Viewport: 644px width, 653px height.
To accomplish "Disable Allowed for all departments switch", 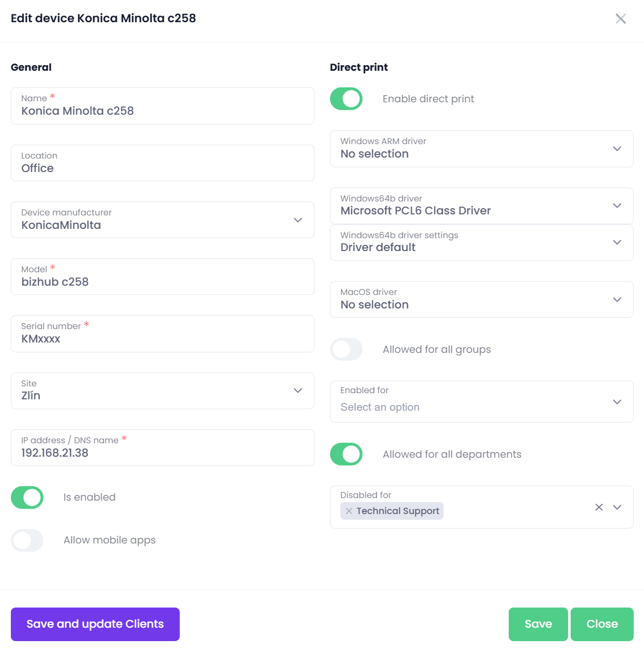I will coord(346,454).
